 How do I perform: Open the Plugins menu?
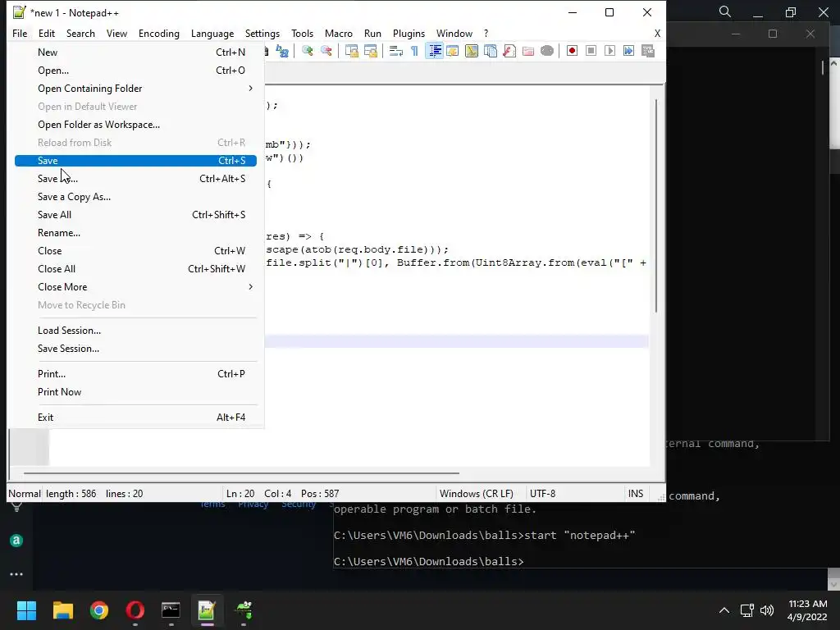pos(409,33)
